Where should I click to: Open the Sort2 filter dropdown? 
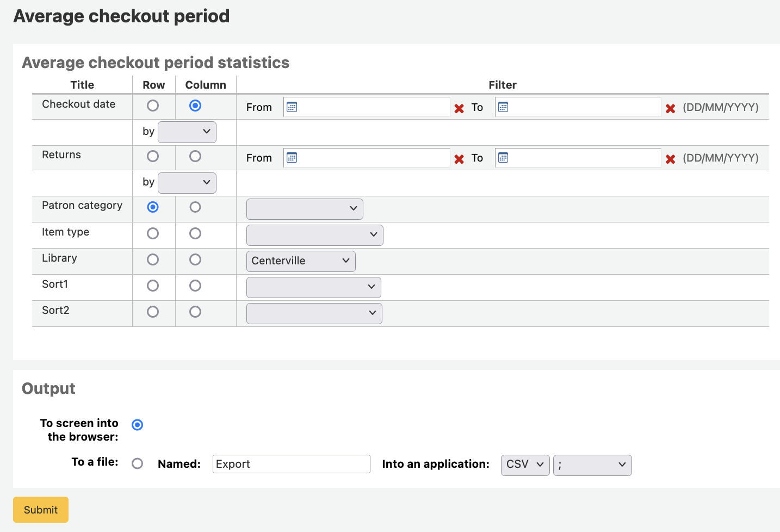(x=314, y=313)
